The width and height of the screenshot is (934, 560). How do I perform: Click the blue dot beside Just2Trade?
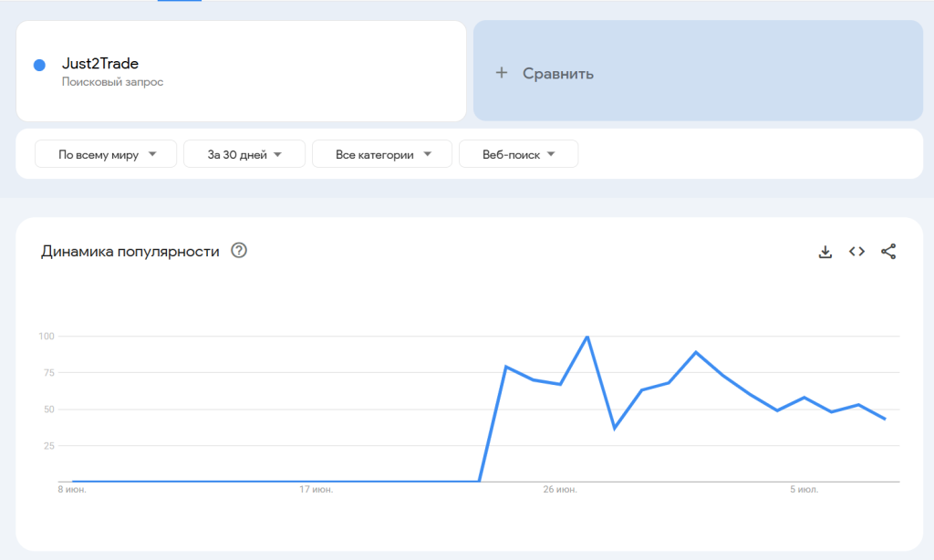(x=39, y=65)
